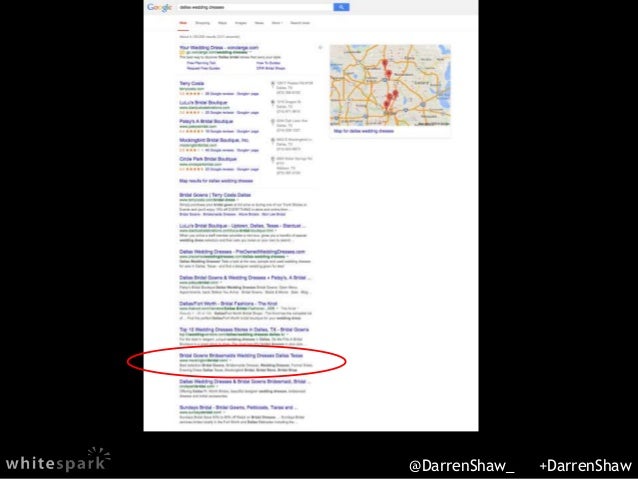This screenshot has height=479, width=638.
Task: Open 'Dallas Wedding Dresses - PreOwnedWeddingDresses.com' result
Action: coord(242,252)
